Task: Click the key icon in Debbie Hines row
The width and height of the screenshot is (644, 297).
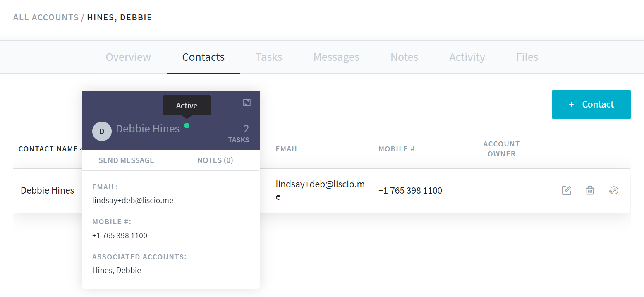Action: click(x=613, y=190)
